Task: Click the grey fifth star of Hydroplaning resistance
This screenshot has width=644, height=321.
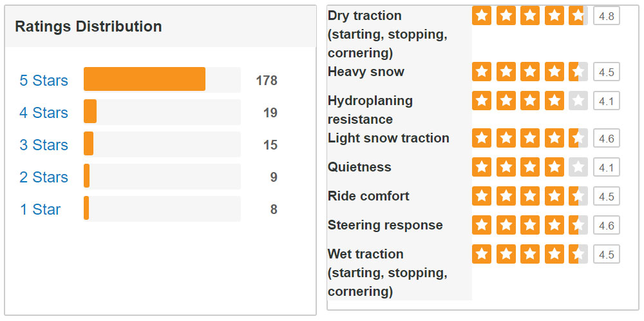Action: coord(578,101)
